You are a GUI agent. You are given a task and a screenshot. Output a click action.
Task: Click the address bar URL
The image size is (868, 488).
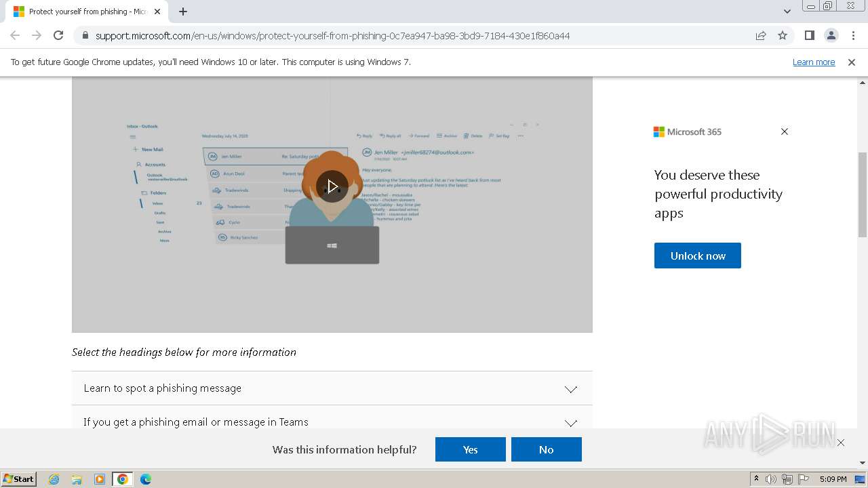(x=332, y=35)
